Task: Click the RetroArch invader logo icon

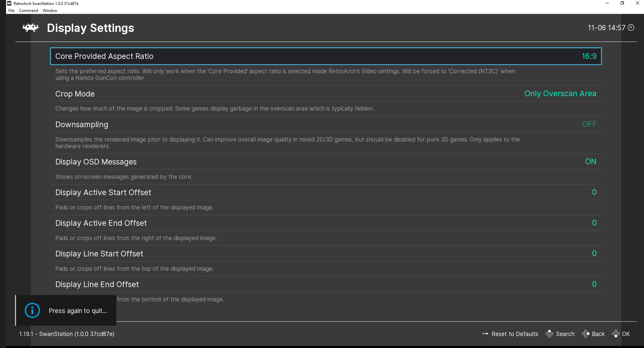Action: tap(31, 28)
